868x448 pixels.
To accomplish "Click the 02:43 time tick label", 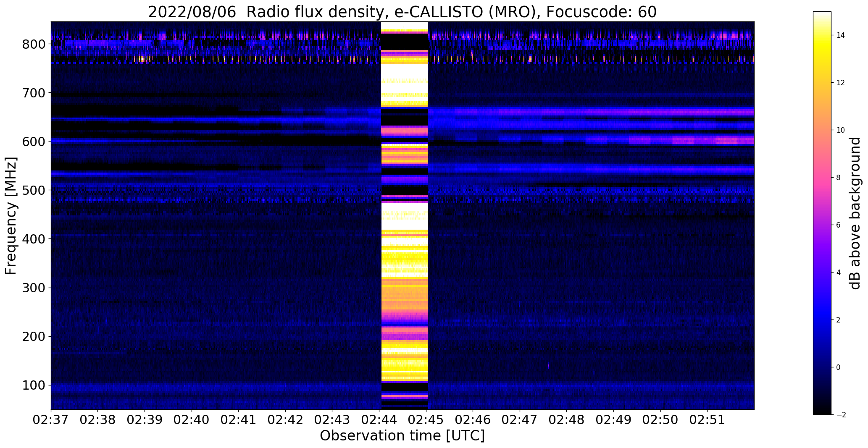I will pyautogui.click(x=332, y=420).
